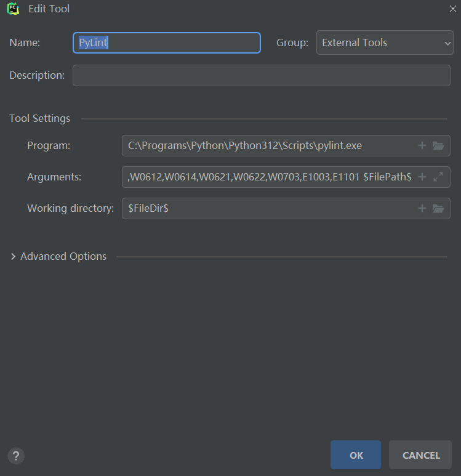Close the Edit Tool dialog
461x476 pixels.
click(x=453, y=9)
